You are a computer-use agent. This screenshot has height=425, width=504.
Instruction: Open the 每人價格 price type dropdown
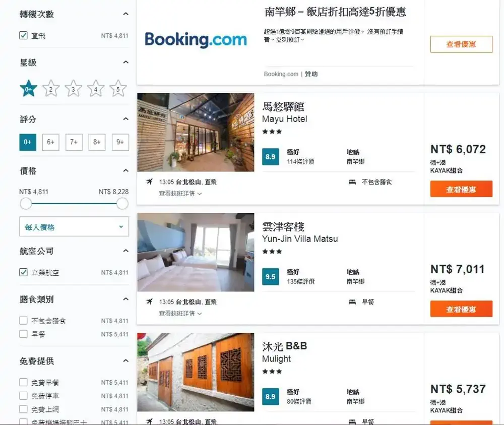point(74,227)
